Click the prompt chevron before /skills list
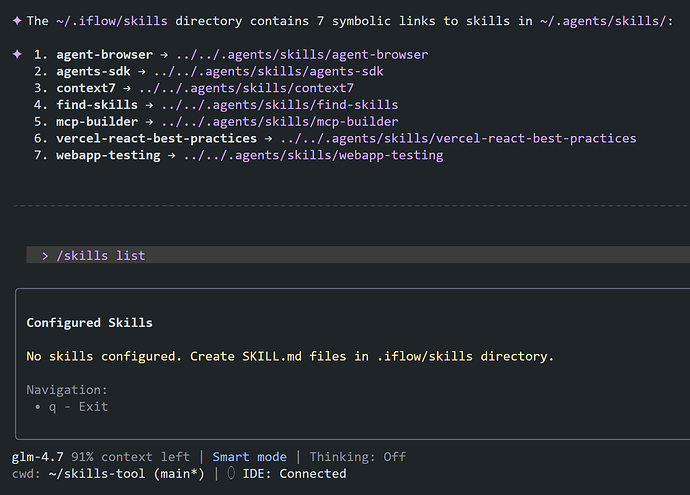The image size is (690, 495). point(46,256)
